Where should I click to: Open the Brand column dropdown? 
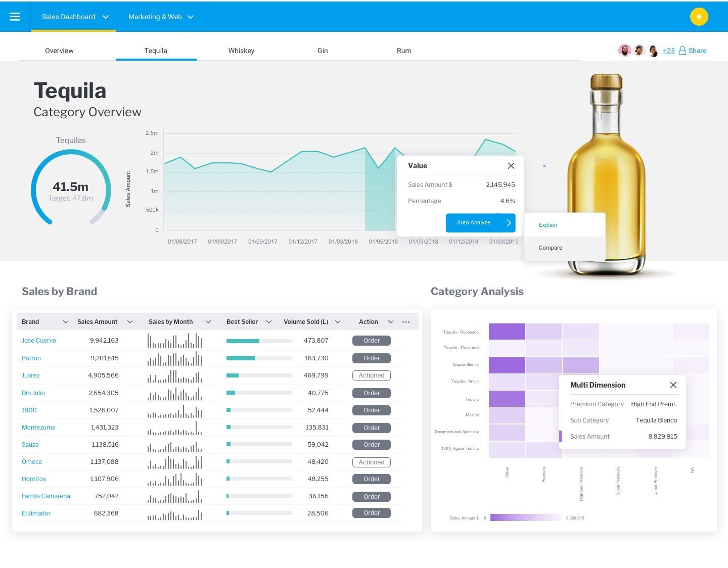(65, 322)
